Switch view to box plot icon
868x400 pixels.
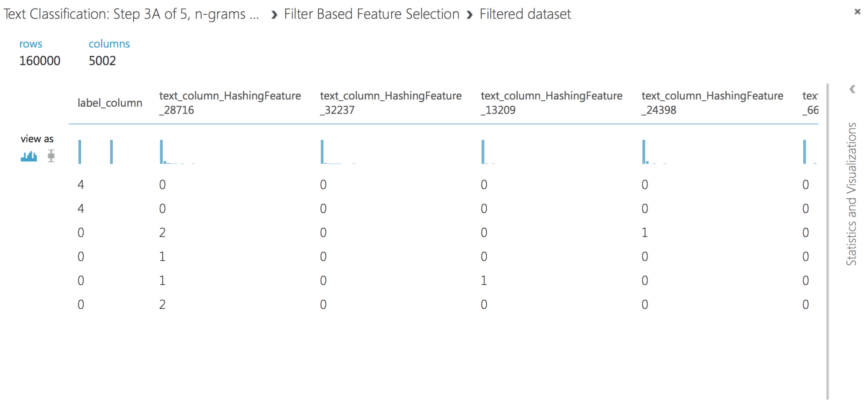coord(51,156)
